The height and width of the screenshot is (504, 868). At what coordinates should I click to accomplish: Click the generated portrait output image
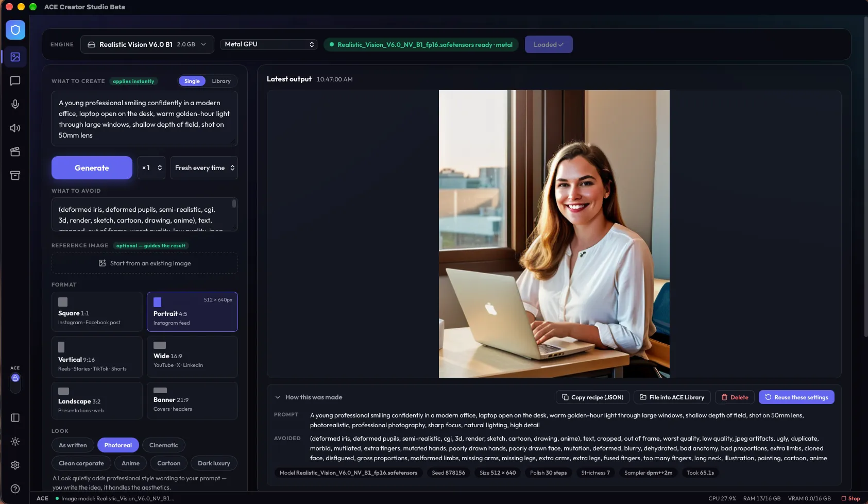554,234
